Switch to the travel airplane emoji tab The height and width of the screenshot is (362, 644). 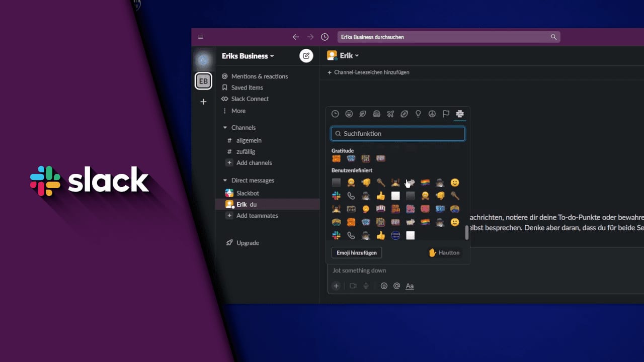390,114
